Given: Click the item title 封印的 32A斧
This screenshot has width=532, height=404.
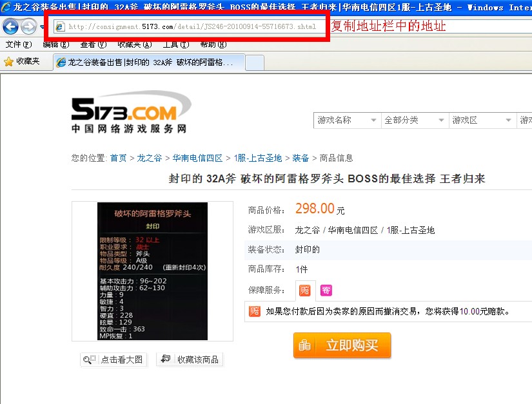Looking at the screenshot, I should 327,178.
